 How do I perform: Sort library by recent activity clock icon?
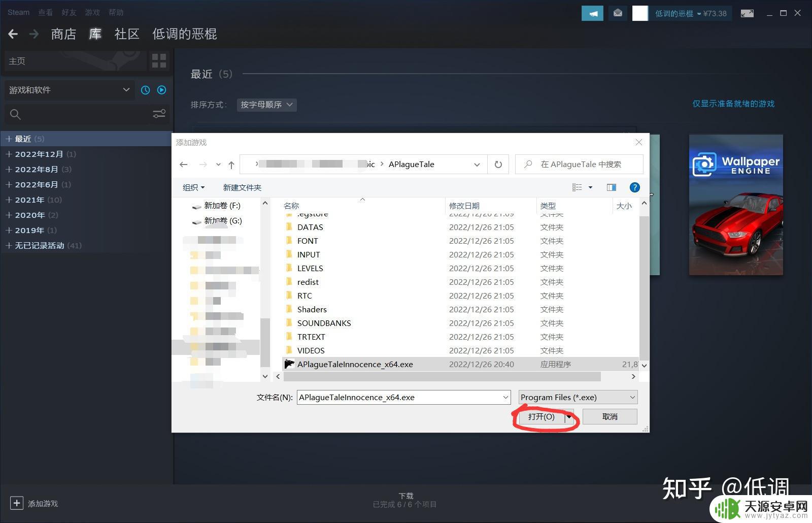coord(146,90)
